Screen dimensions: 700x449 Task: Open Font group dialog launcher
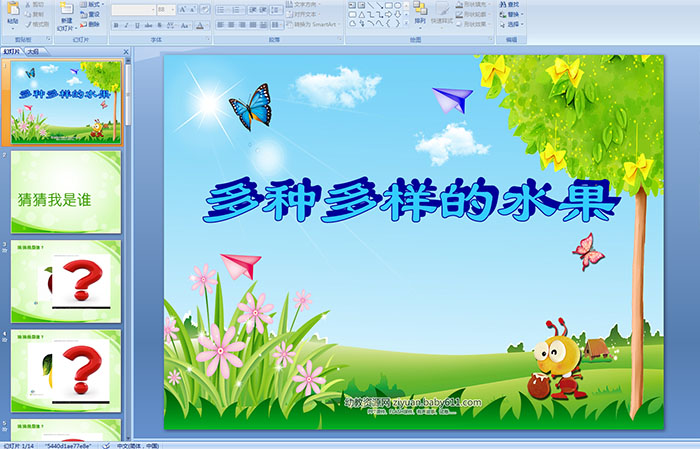coord(208,39)
